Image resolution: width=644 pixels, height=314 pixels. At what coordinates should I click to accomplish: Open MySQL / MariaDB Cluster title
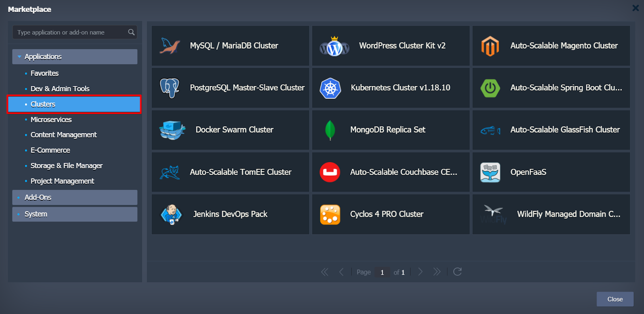(234, 46)
